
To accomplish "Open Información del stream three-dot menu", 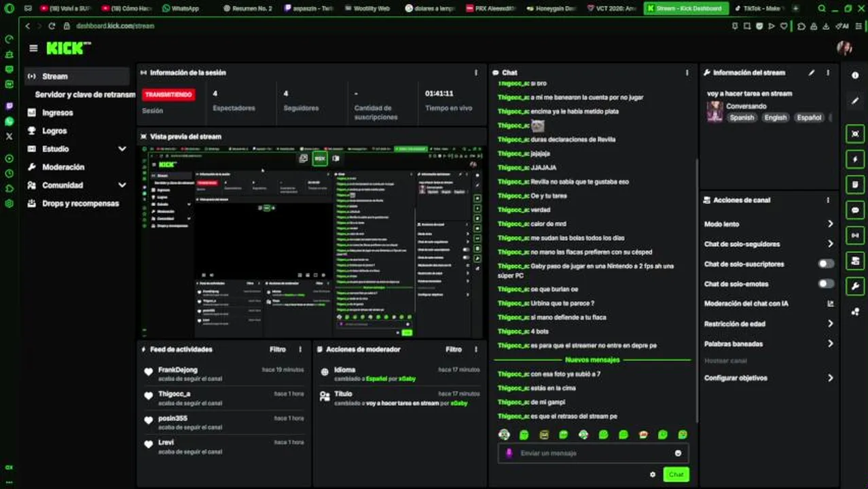I will point(828,73).
